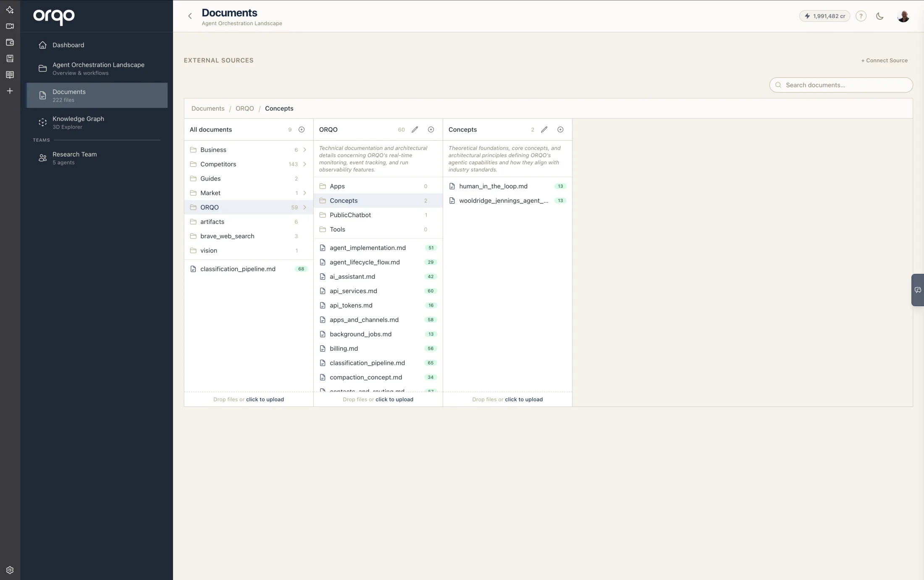Open the artifacts folder
Screen dimensions: 924x580
(249, 222)
